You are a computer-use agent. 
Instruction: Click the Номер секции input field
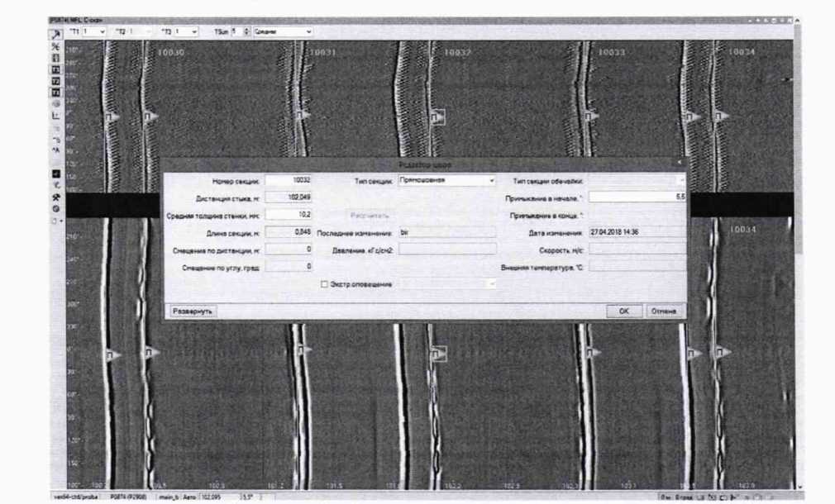[289, 179]
